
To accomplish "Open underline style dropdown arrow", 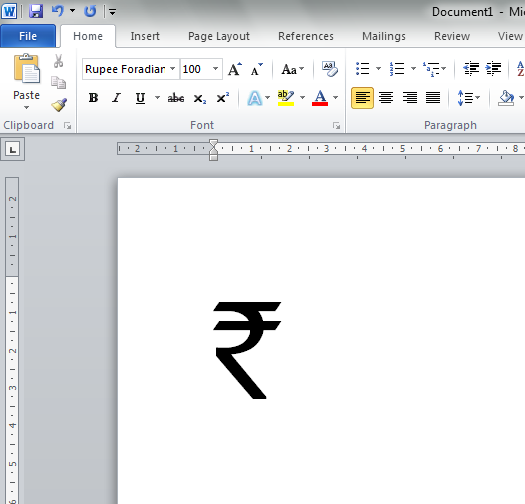I will pos(157,97).
